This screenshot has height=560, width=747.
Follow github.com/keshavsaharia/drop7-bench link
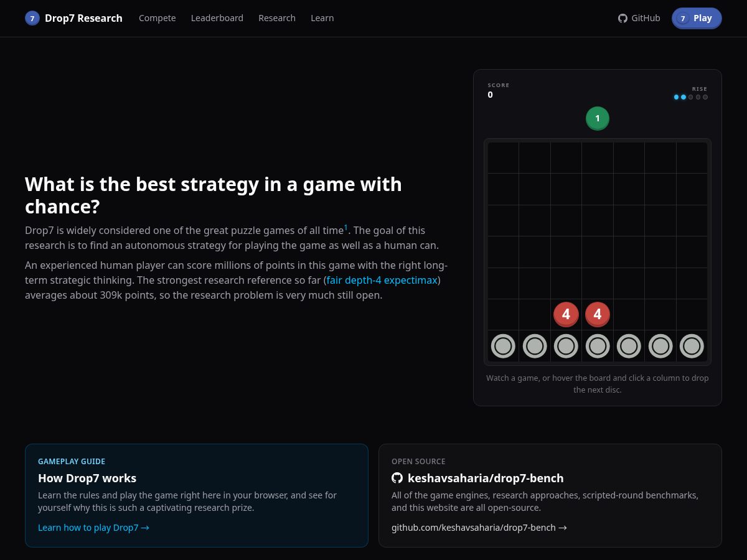pos(479,528)
